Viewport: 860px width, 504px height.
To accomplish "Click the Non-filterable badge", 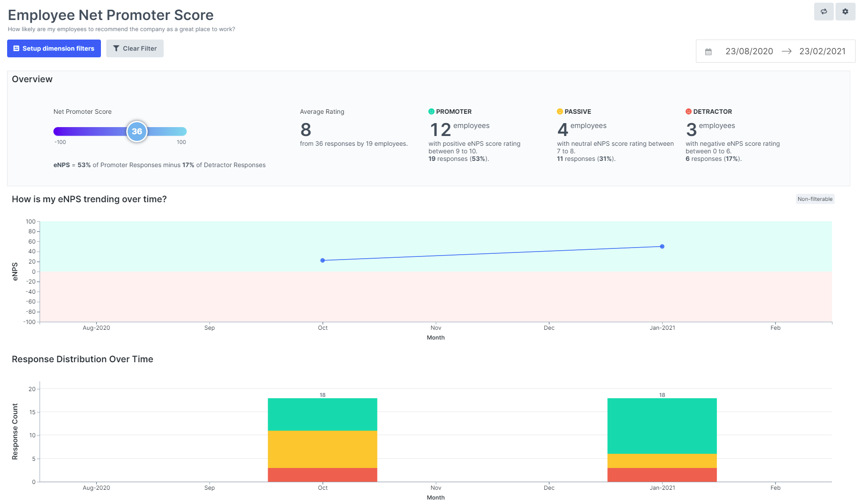I will tap(815, 199).
